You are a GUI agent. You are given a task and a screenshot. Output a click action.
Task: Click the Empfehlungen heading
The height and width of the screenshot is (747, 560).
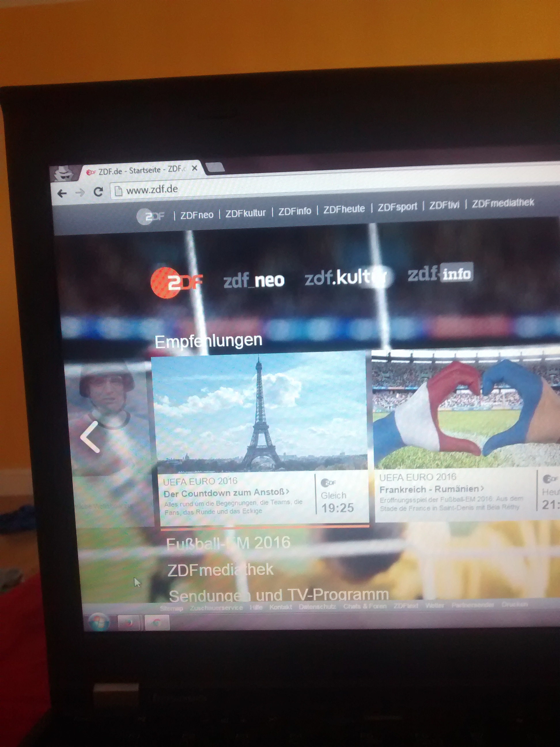tap(208, 341)
